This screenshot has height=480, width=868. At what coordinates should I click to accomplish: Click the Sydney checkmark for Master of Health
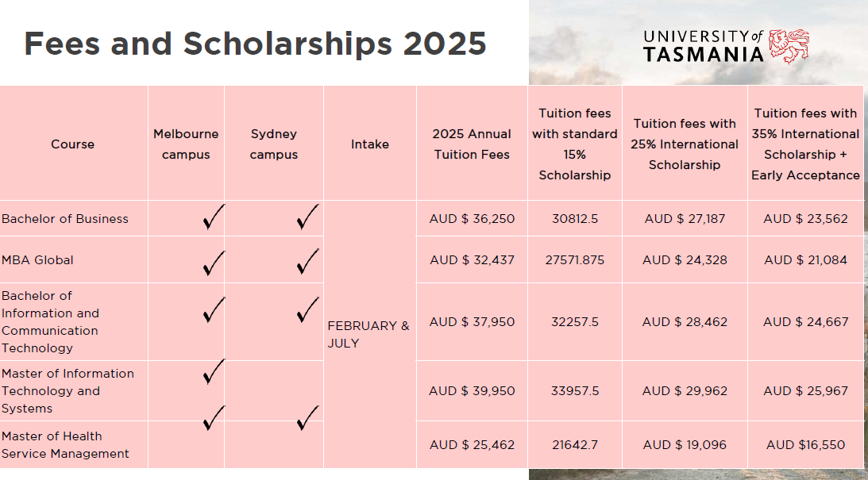307,417
